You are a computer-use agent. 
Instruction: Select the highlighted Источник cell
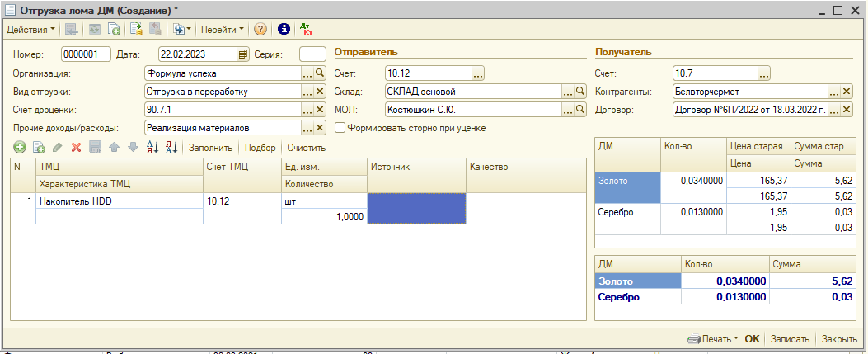pos(416,208)
